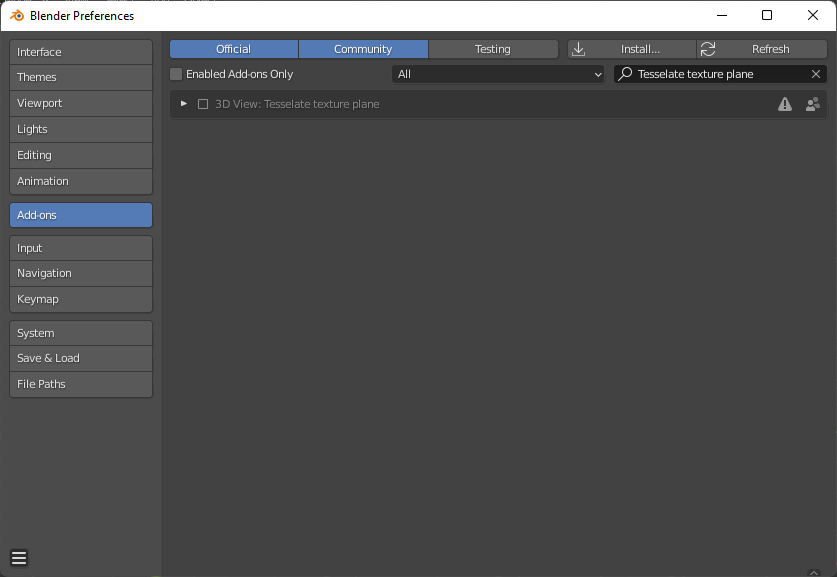Image resolution: width=837 pixels, height=577 pixels.
Task: Click the Install... button
Action: (x=632, y=49)
